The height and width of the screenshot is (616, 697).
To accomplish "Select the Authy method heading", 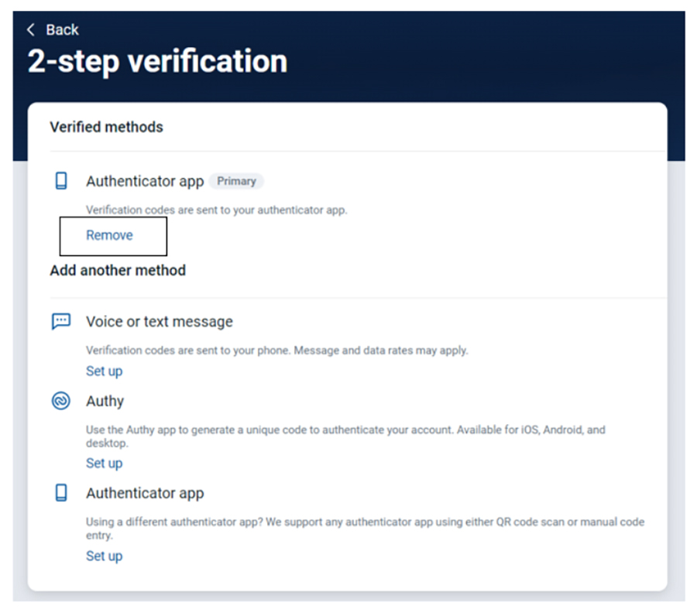I will coord(105,401).
